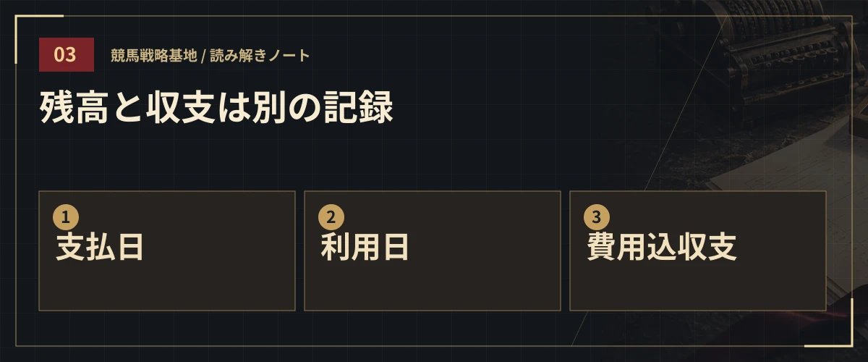Click empty space below 費用込収支 inside its card
The width and height of the screenshot is (868, 362).
697,287
